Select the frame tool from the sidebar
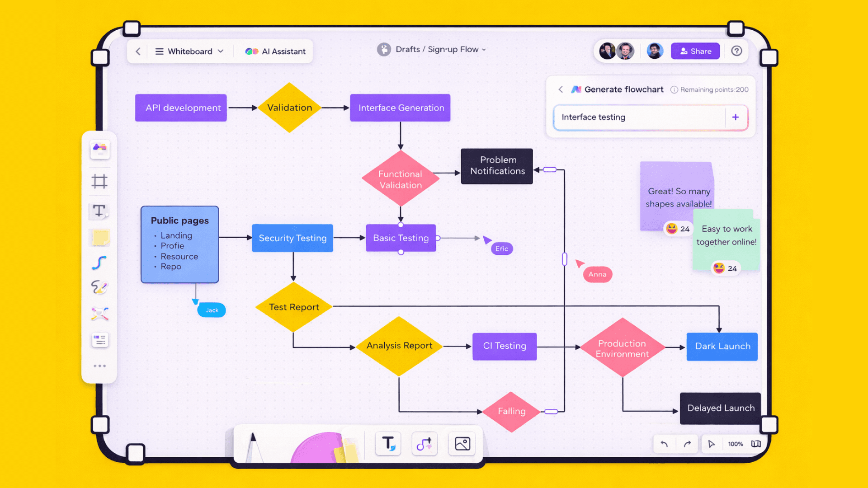This screenshot has width=868, height=488. tap(99, 182)
